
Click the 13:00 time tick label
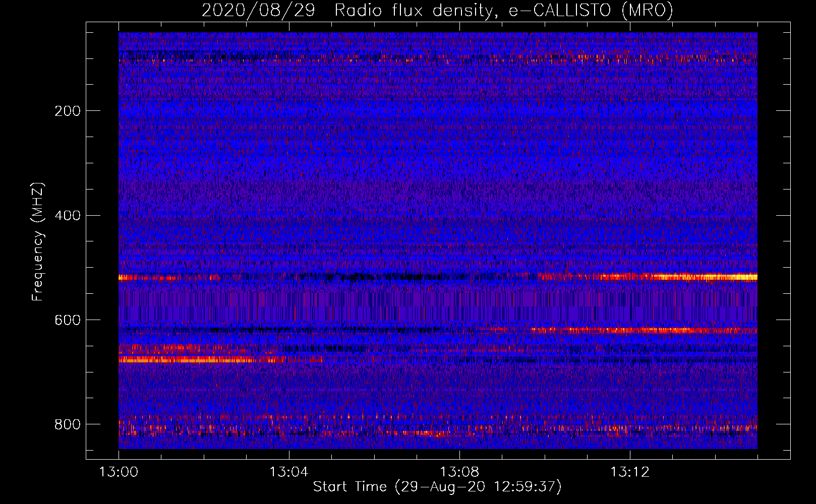[x=119, y=472]
